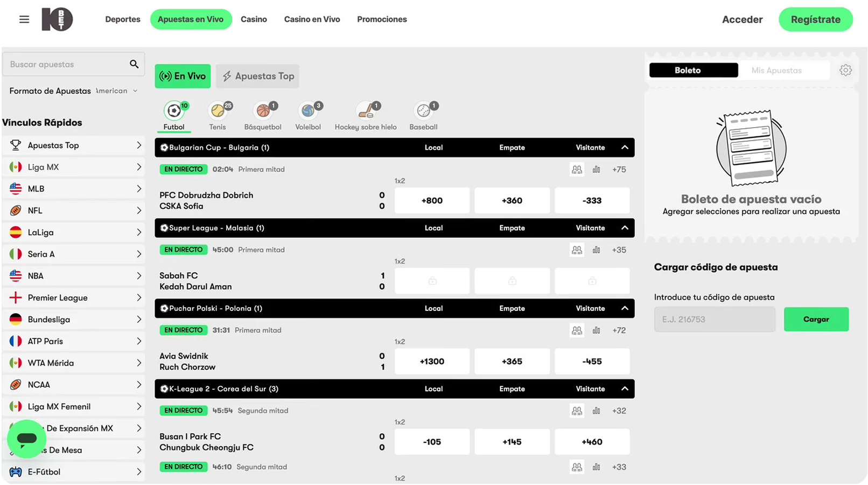Click the search magnifier icon
The image size is (868, 485).
(x=134, y=64)
